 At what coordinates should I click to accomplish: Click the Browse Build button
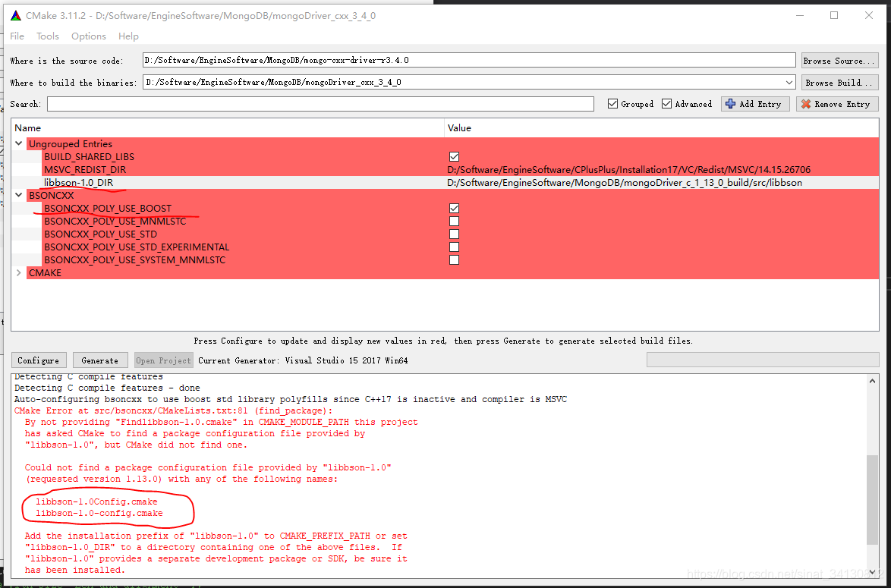[x=840, y=83]
